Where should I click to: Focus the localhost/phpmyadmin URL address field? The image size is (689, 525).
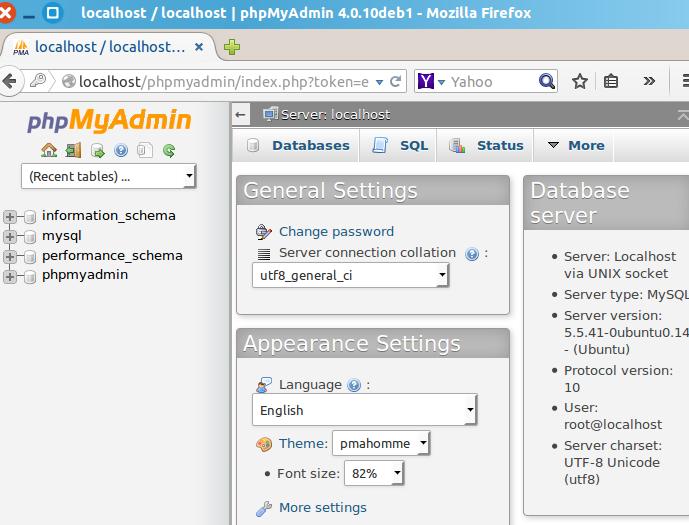click(223, 82)
